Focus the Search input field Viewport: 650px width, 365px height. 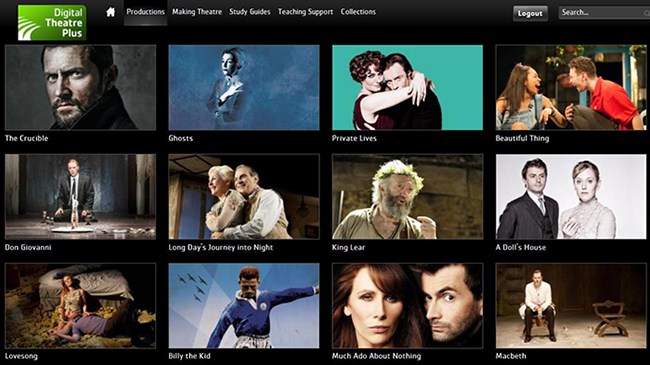pyautogui.click(x=604, y=12)
